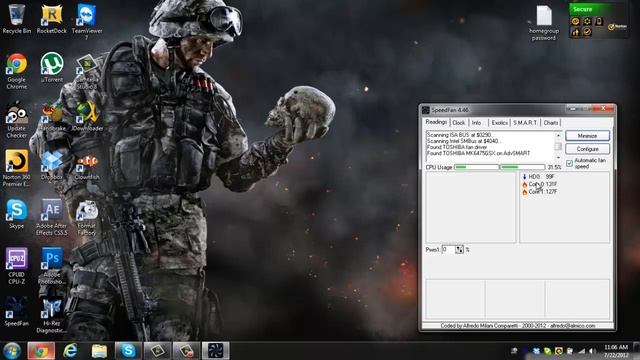Click the SpeedFan log scrollbar down arrow

558,158
